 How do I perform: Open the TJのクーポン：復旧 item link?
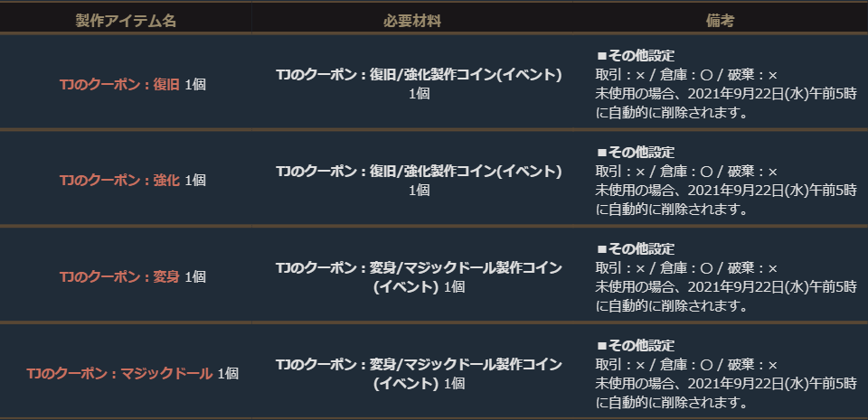click(119, 85)
